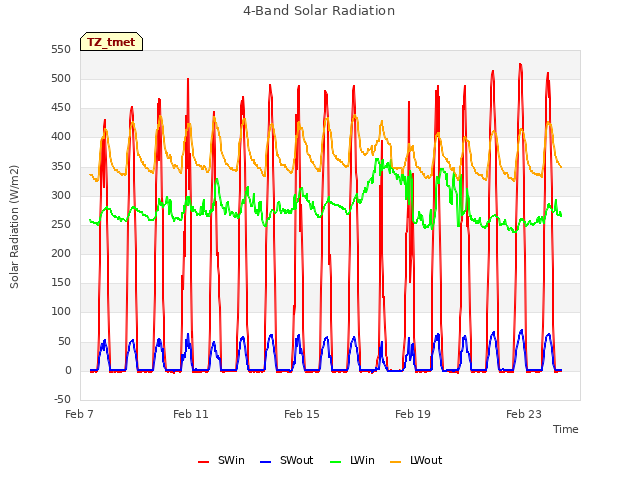Click the TZ_tmet annotation label
Image resolution: width=640 pixels, height=480 pixels.
tap(111, 42)
